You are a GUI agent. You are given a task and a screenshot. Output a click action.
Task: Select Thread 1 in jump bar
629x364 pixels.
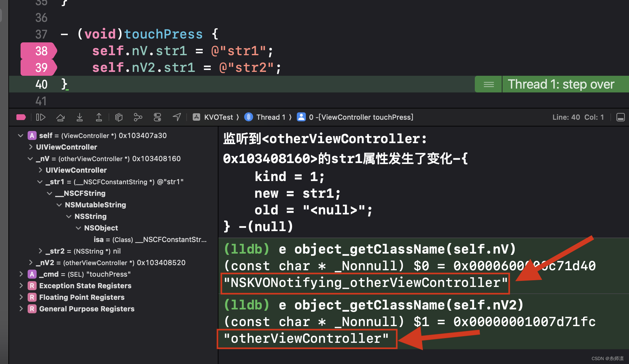265,117
